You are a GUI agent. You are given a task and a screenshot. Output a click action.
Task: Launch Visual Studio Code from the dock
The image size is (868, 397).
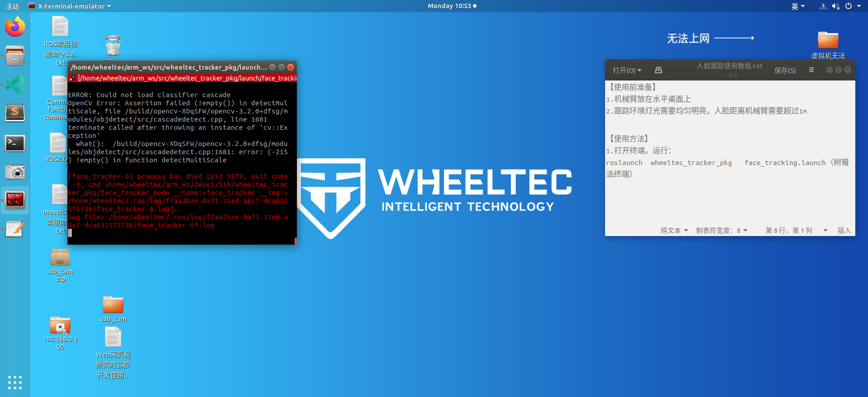(15, 85)
